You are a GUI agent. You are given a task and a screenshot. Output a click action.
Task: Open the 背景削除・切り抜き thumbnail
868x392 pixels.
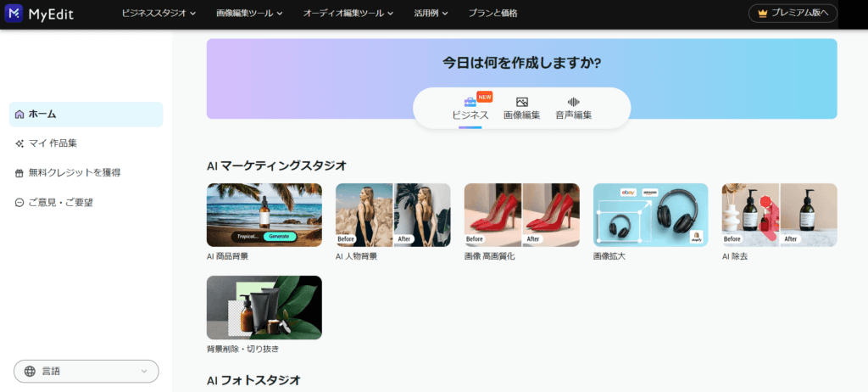click(264, 308)
